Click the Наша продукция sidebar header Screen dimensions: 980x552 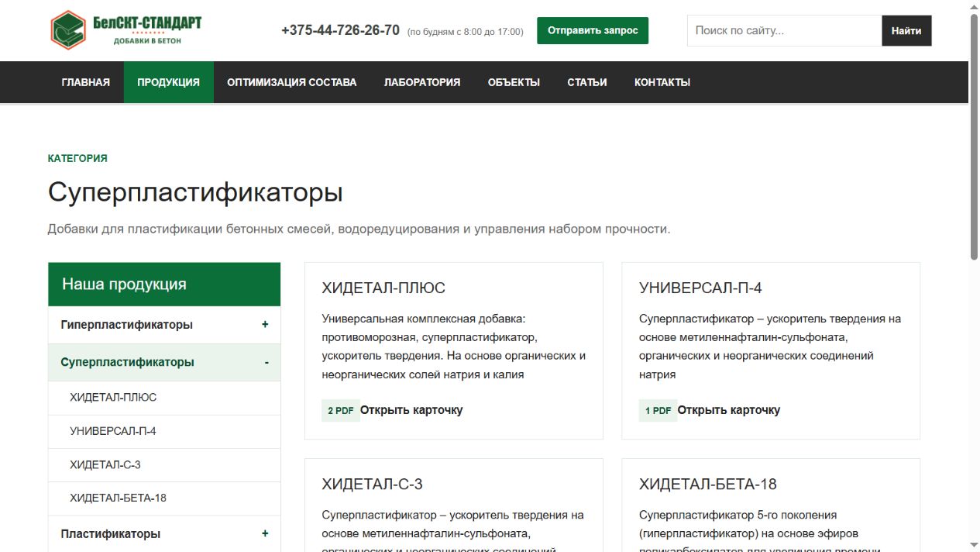[164, 285]
